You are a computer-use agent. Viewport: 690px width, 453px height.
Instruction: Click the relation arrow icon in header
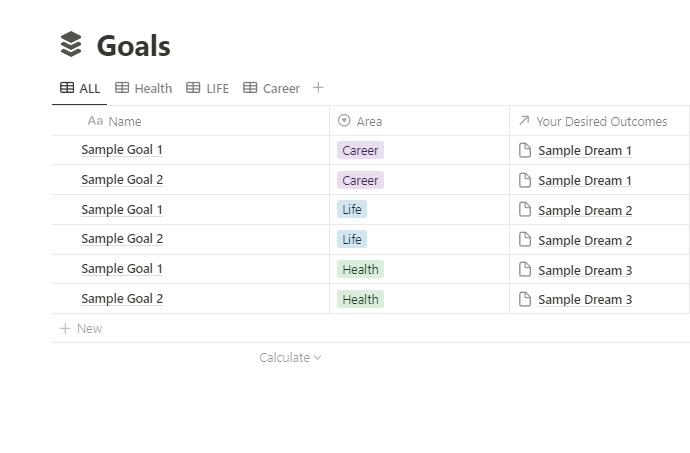click(524, 121)
